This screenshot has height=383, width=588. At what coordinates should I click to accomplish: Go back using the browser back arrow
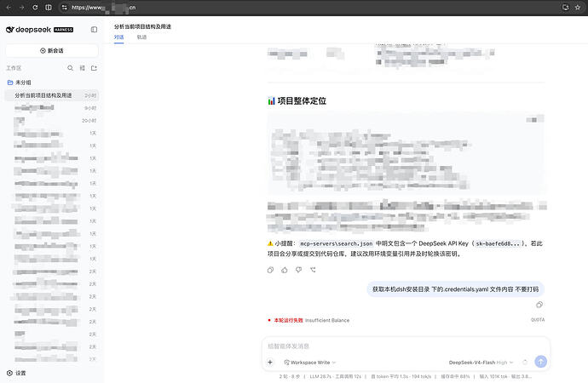(9, 7)
